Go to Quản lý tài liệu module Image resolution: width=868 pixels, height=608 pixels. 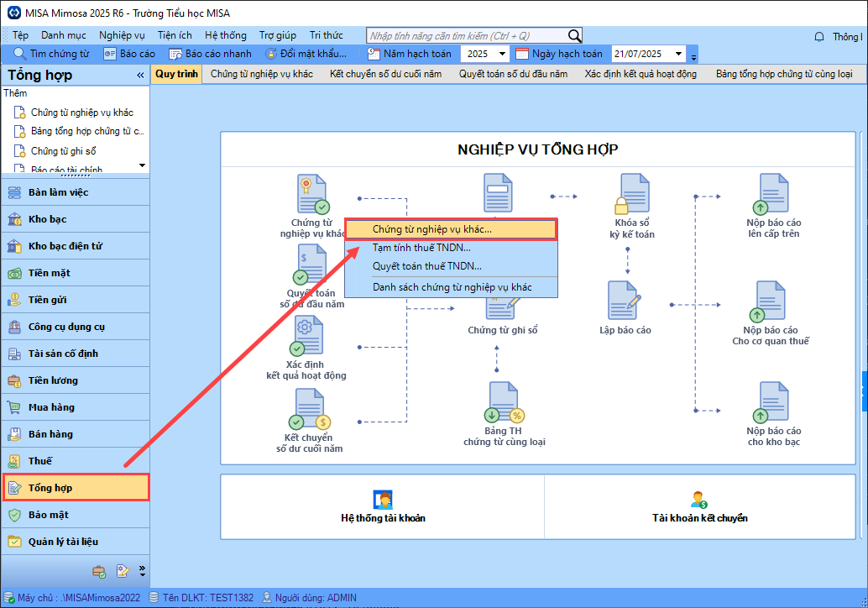pyautogui.click(x=76, y=542)
